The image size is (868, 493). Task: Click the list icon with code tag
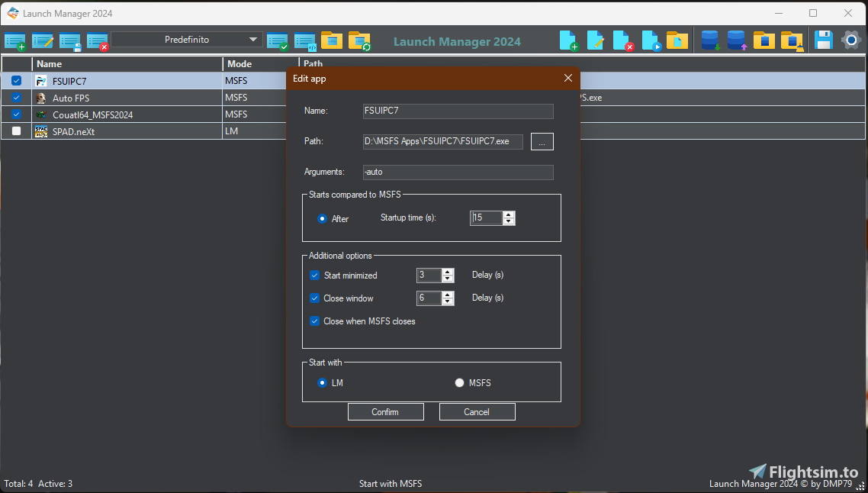(x=305, y=41)
